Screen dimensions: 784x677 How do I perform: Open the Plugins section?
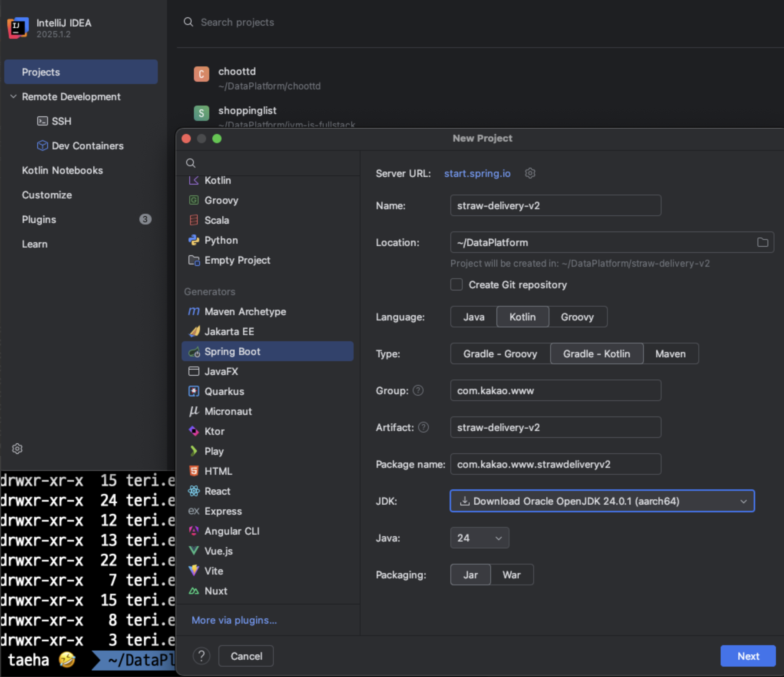coord(39,220)
